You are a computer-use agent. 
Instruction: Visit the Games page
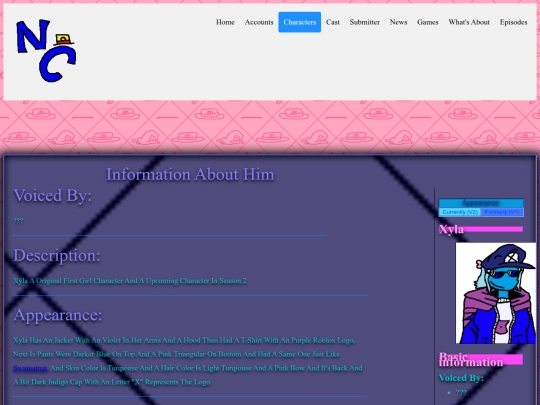click(428, 22)
